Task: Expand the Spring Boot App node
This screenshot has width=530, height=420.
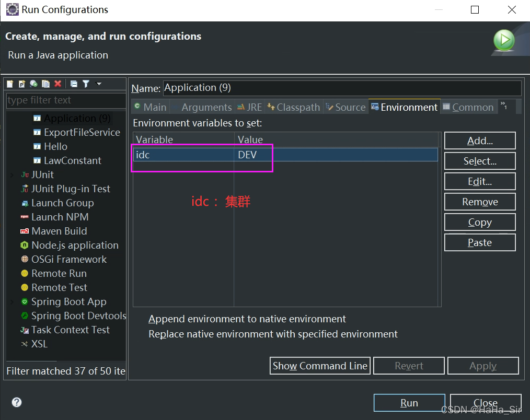Action: [x=12, y=302]
